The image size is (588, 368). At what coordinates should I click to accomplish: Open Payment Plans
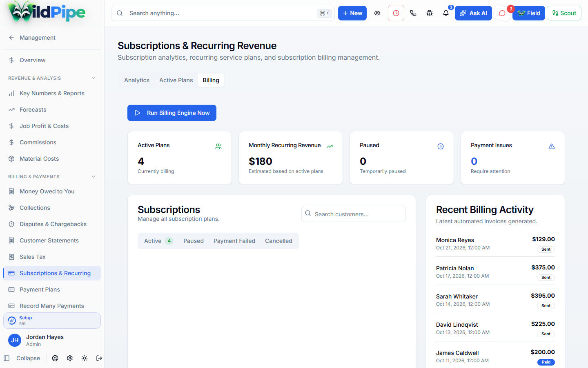[x=52, y=289]
